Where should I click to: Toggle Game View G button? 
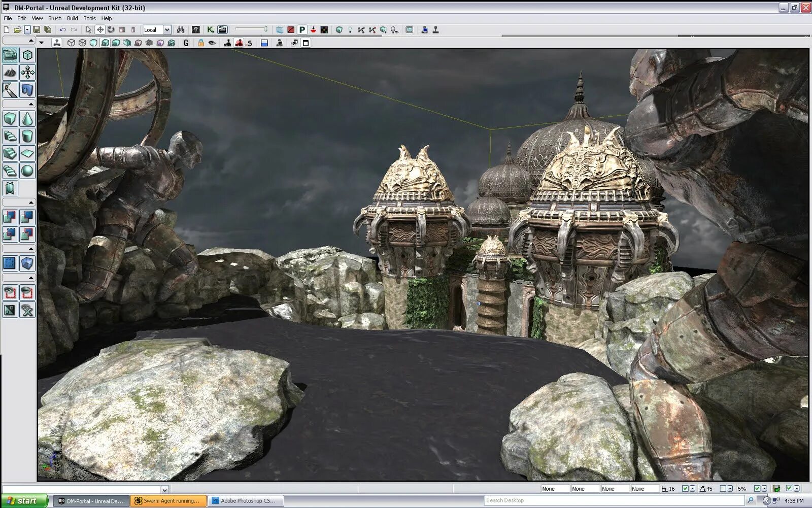click(x=186, y=43)
